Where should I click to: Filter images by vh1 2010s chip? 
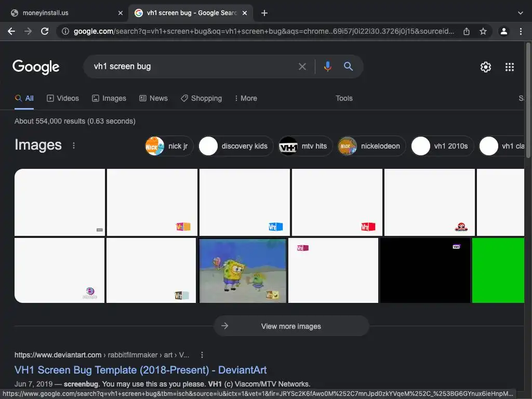442,146
